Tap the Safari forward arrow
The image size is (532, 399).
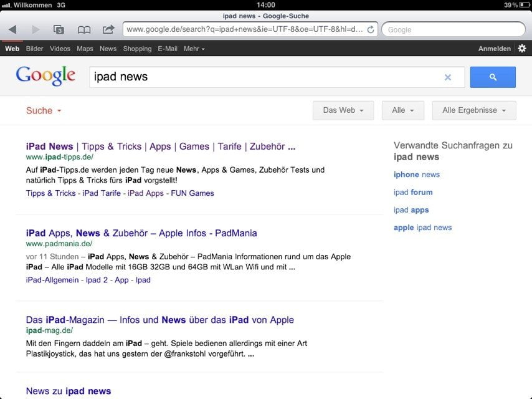36,29
